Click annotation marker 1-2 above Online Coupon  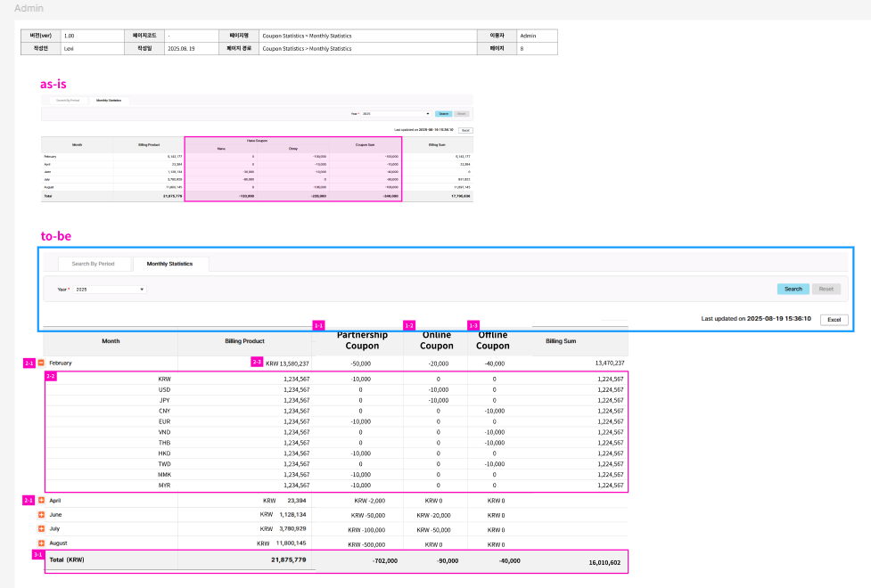pos(409,326)
